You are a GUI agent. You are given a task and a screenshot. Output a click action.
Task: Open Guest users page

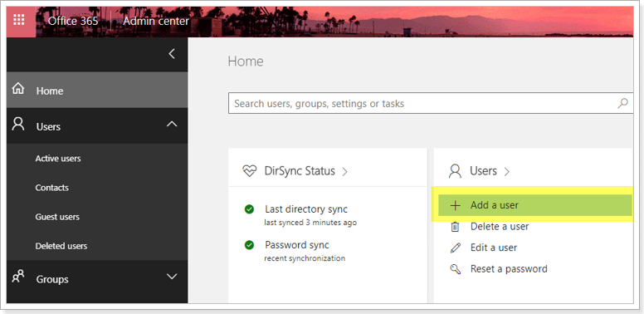(57, 217)
